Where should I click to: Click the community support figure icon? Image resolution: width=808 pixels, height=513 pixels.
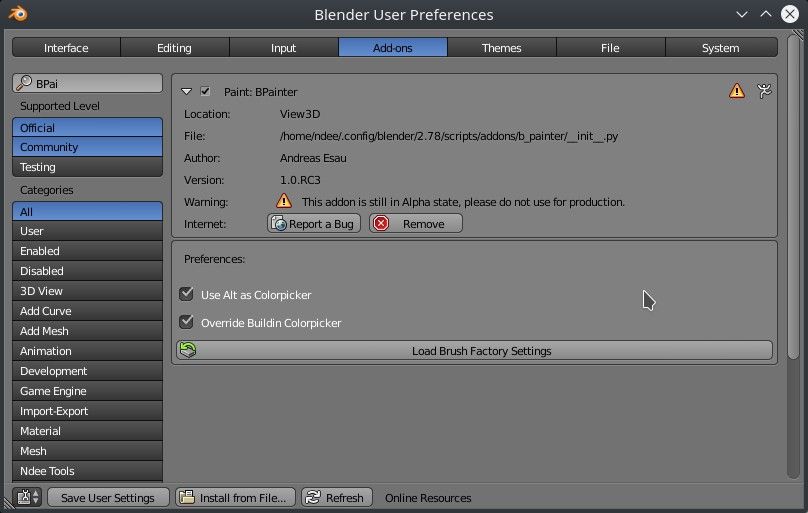764,91
